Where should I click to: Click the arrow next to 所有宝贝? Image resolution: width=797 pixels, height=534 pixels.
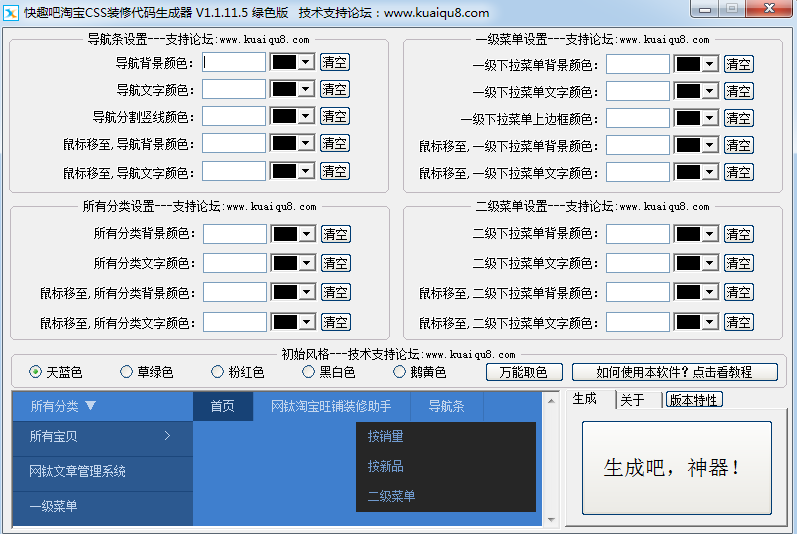pos(167,436)
